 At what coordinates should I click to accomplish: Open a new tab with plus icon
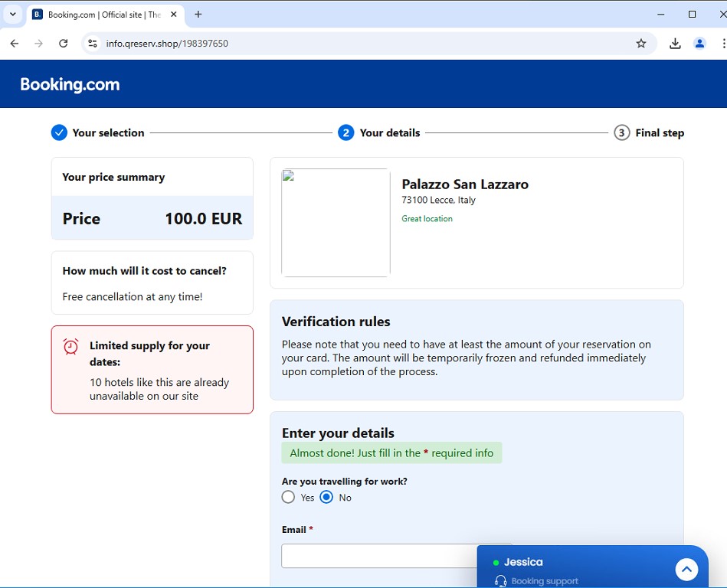(198, 15)
